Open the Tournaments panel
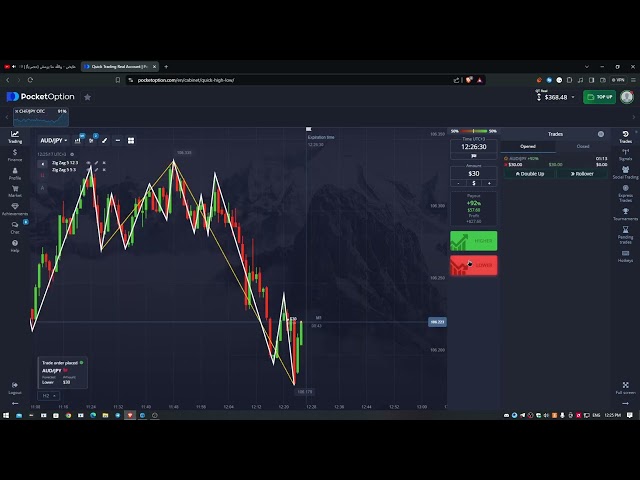This screenshot has width=640, height=480. [625, 214]
